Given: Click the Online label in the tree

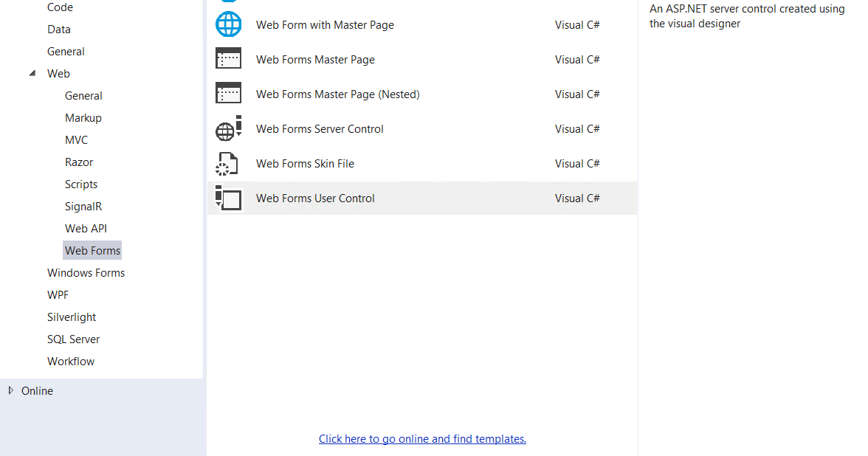Looking at the screenshot, I should tap(37, 391).
